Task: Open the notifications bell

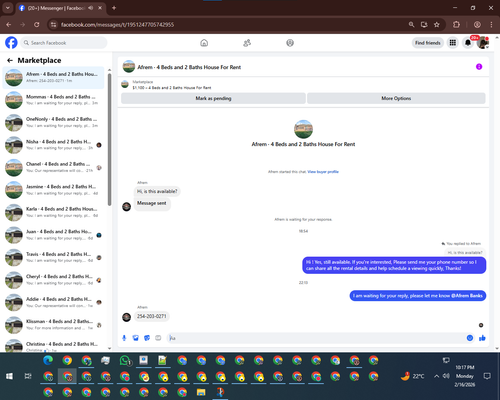Action: click(468, 43)
